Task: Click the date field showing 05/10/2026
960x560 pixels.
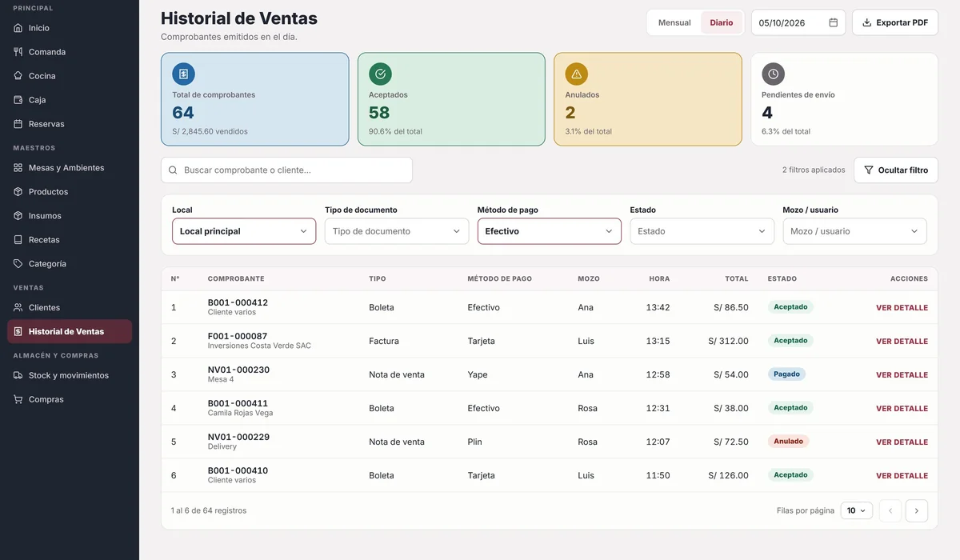Action: pos(798,22)
